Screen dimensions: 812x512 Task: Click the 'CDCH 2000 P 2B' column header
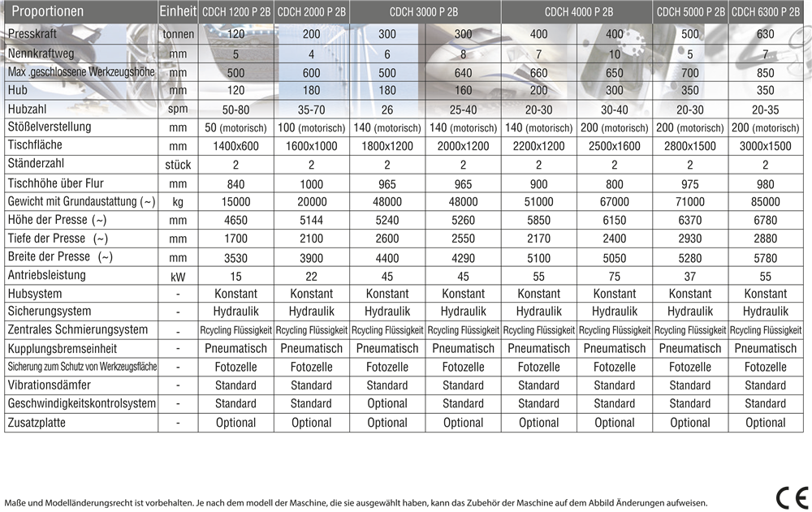click(312, 12)
